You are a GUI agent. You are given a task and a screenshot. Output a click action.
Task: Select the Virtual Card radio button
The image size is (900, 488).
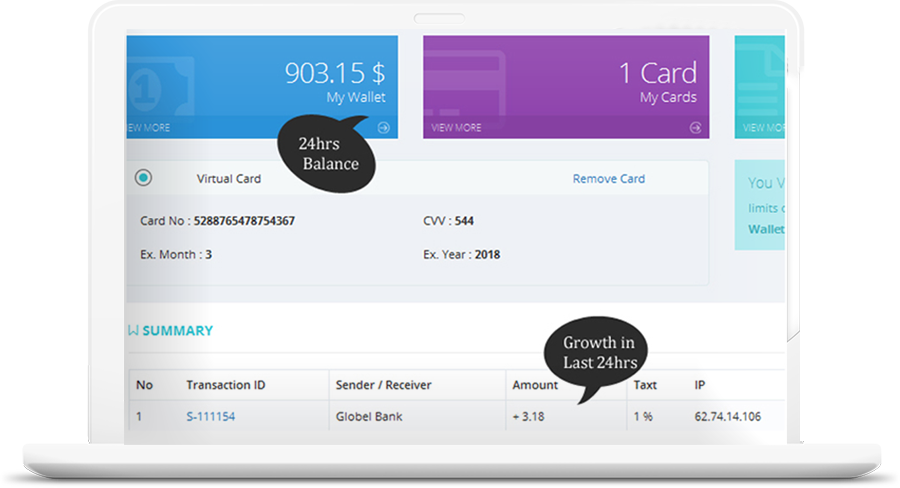click(144, 178)
